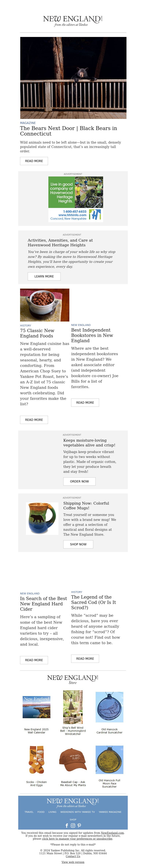Click Shop Now for coffee mugs

click(78, 544)
